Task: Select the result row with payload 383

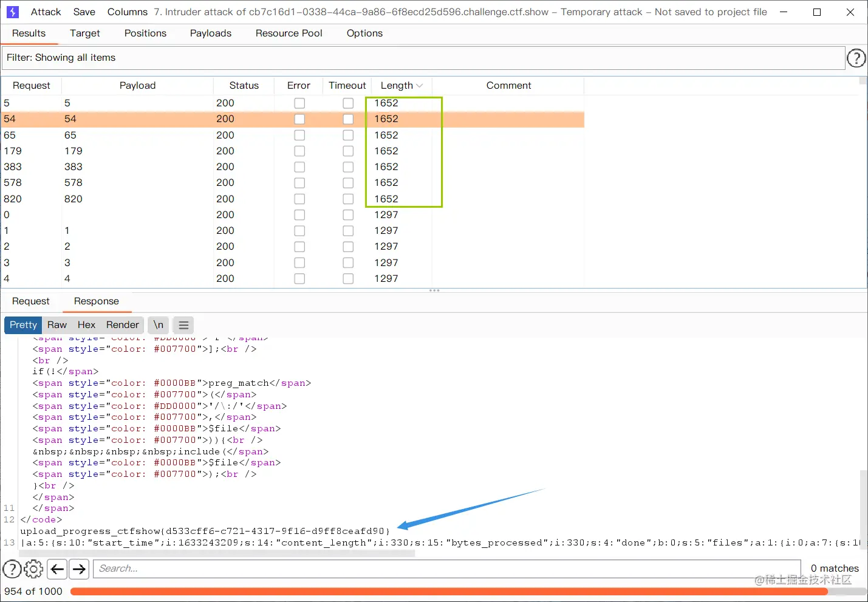Action: pyautogui.click(x=293, y=167)
